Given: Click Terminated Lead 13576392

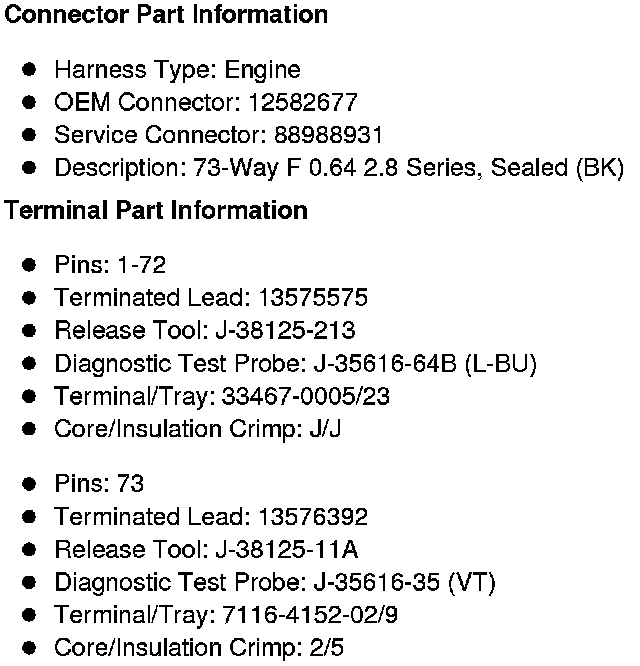Looking at the screenshot, I should 313,517.
